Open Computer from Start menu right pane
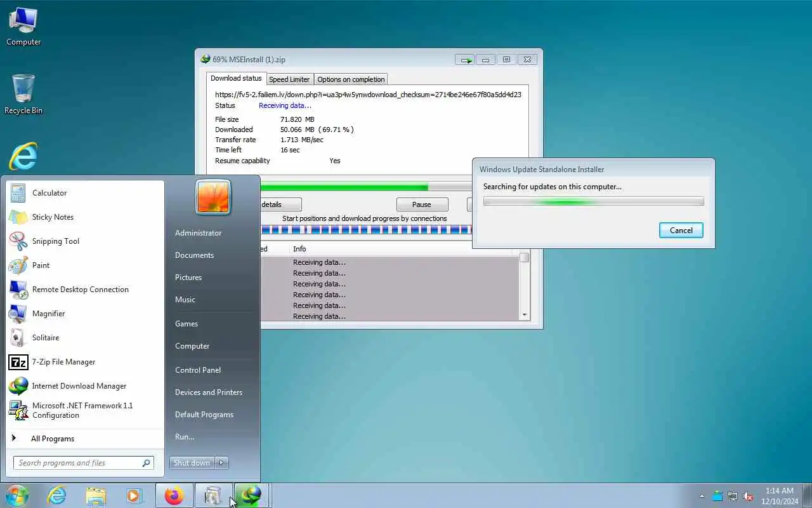812x508 pixels. coord(192,346)
